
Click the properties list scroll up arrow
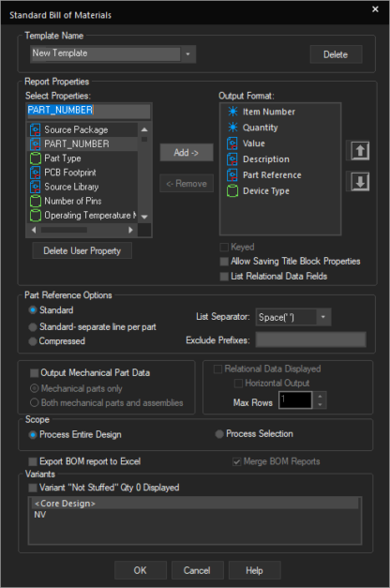pyautogui.click(x=144, y=129)
